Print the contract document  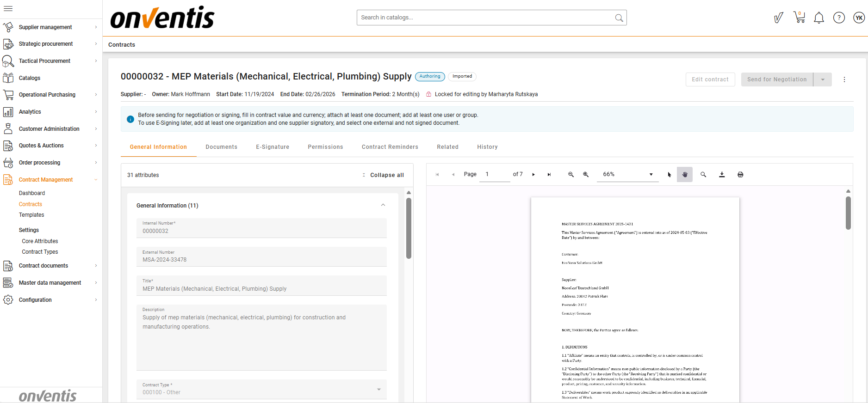click(740, 175)
